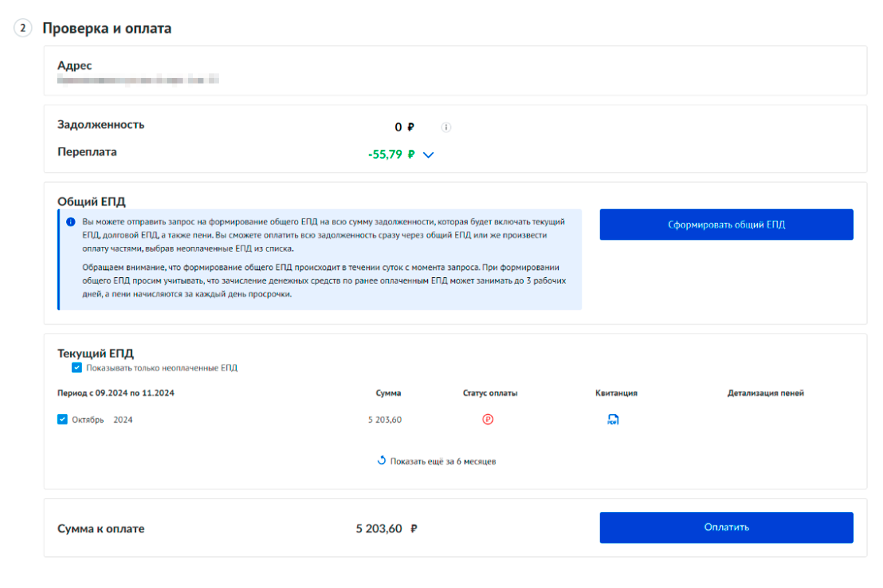The width and height of the screenshot is (883, 588).
Task: Click the info icon next to Задолженность
Action: (446, 127)
